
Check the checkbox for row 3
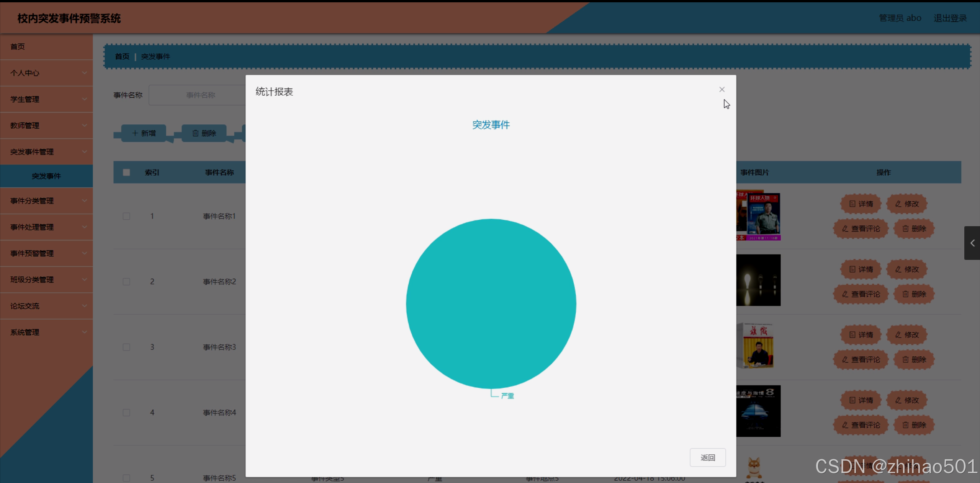[126, 347]
